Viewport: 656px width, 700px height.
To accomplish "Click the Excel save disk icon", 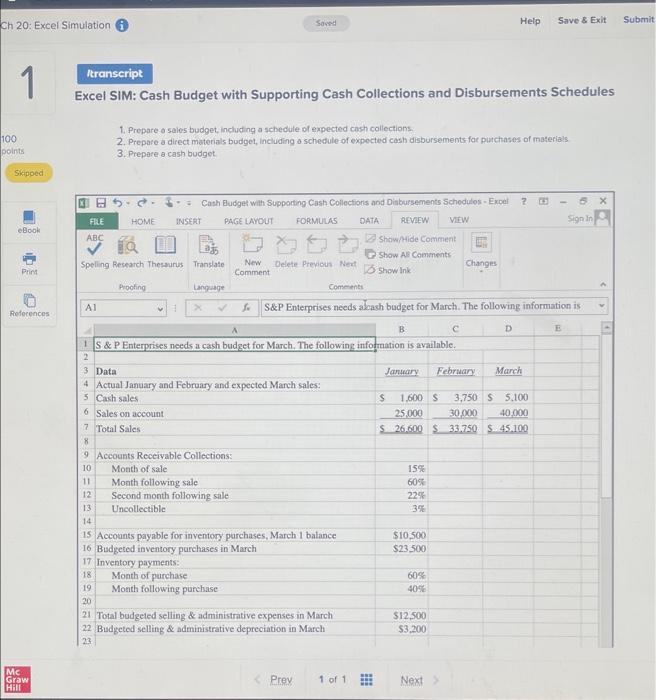I will (101, 203).
